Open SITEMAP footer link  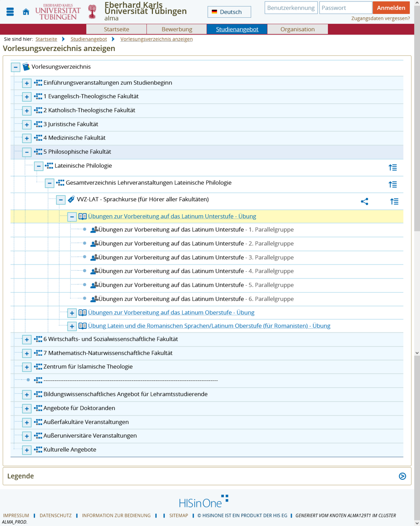tap(179, 515)
